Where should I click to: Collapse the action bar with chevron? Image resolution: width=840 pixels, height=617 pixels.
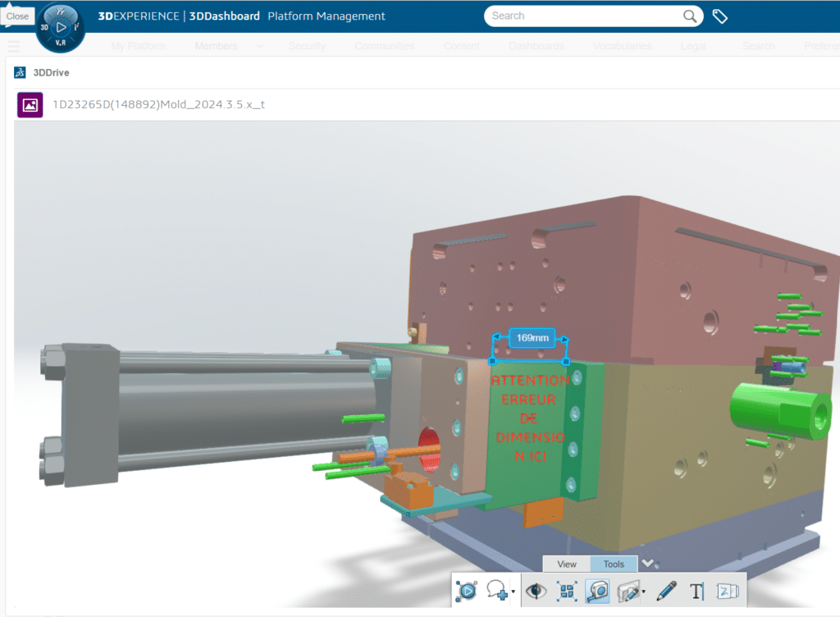[x=648, y=563]
